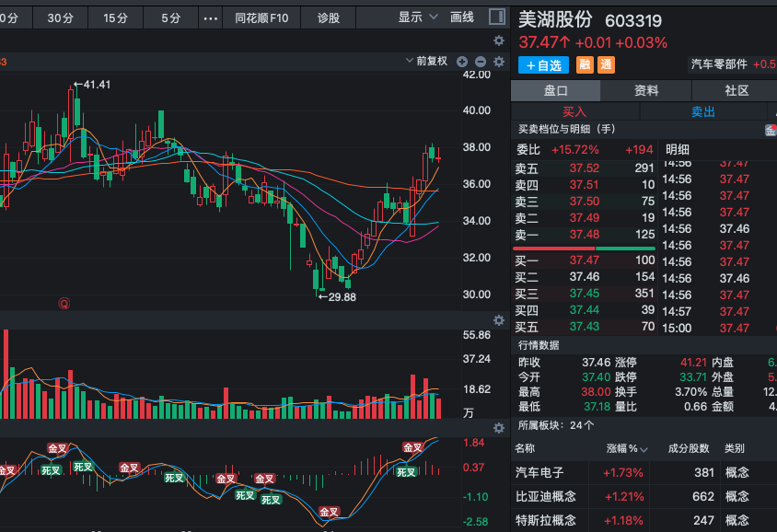Click 所属板块: 24个 heading

point(555,425)
